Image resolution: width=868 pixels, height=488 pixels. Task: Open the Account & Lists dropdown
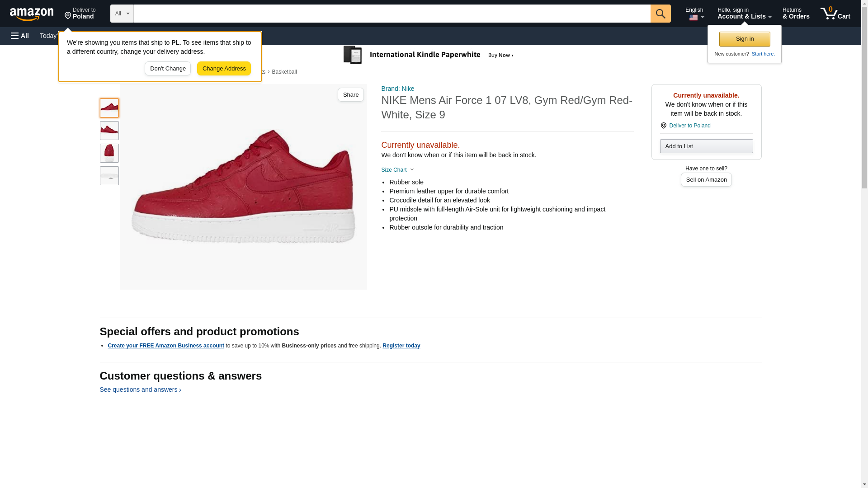(744, 13)
